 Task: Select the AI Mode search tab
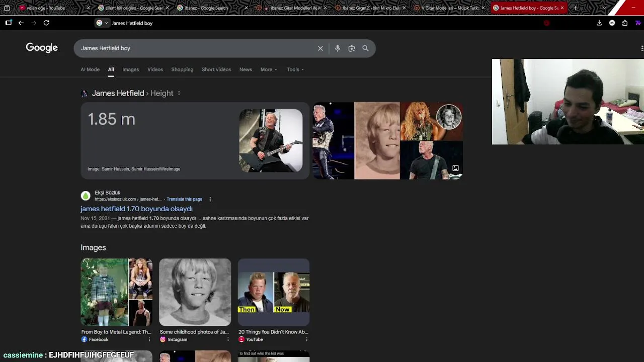pyautogui.click(x=90, y=69)
